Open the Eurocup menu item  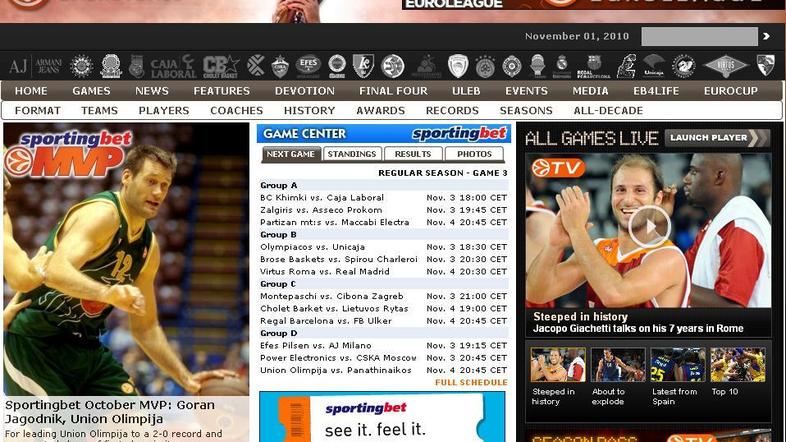[730, 91]
